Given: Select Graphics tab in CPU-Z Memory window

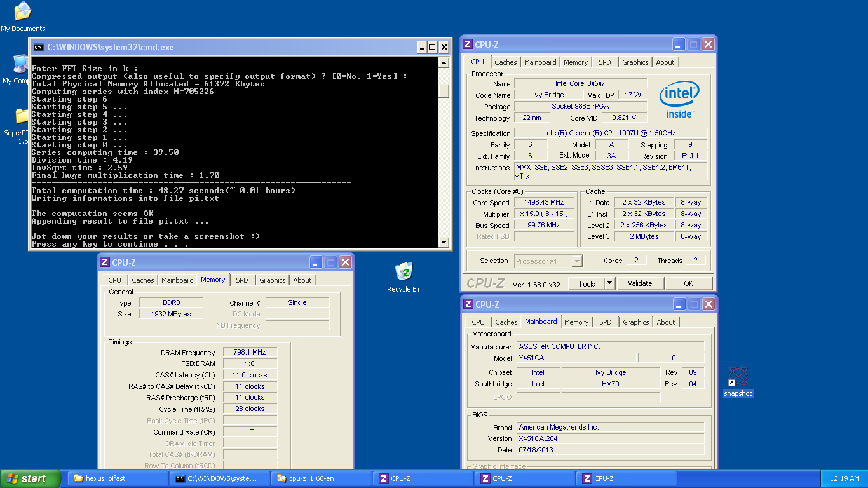Looking at the screenshot, I should pos(272,280).
